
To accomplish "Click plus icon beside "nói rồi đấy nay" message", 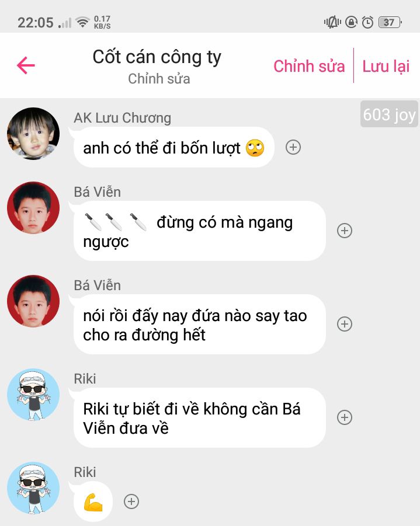I will click(345, 324).
